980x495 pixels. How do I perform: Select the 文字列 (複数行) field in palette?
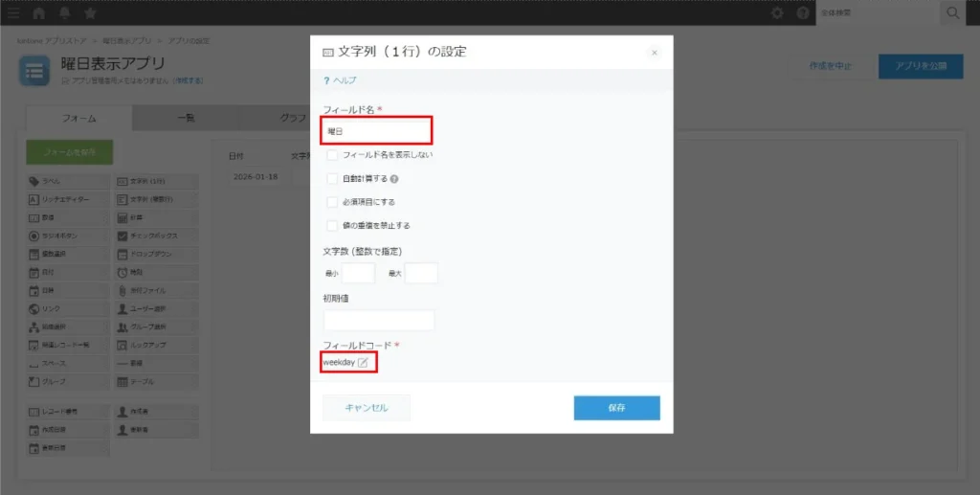pyautogui.click(x=157, y=199)
